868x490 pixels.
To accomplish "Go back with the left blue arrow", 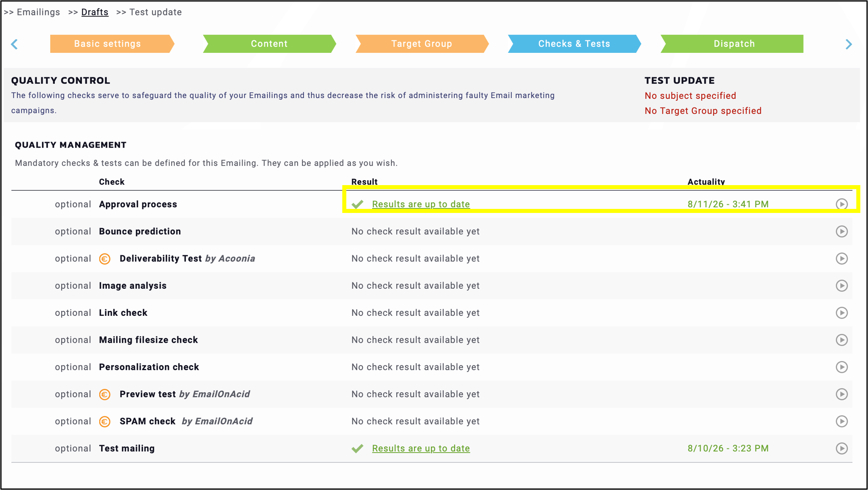I will (x=15, y=44).
